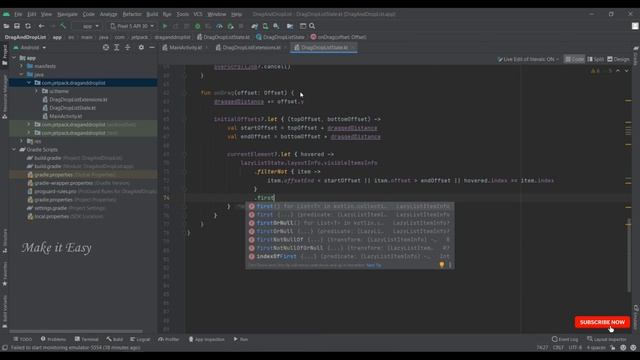Open the File menu
The width and height of the screenshot is (640, 360).
(x=18, y=14)
